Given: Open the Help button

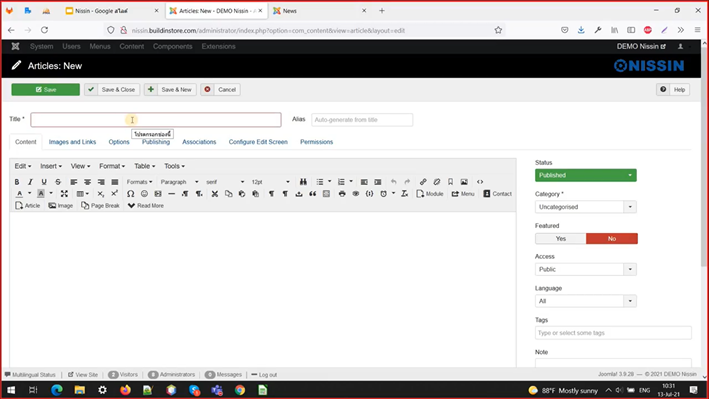Looking at the screenshot, I should click(673, 90).
